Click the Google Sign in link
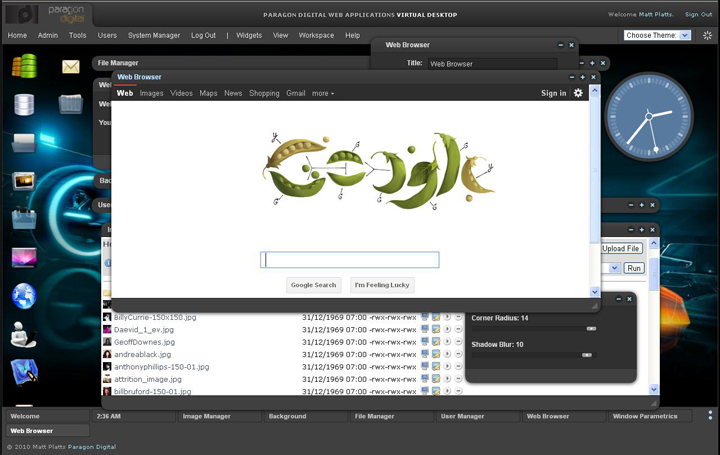720x455 pixels. pos(554,93)
